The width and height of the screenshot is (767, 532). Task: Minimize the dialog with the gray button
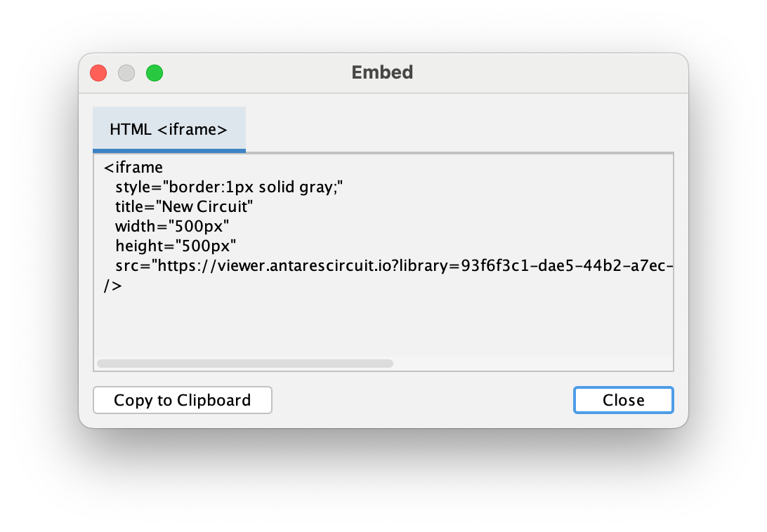[x=126, y=72]
